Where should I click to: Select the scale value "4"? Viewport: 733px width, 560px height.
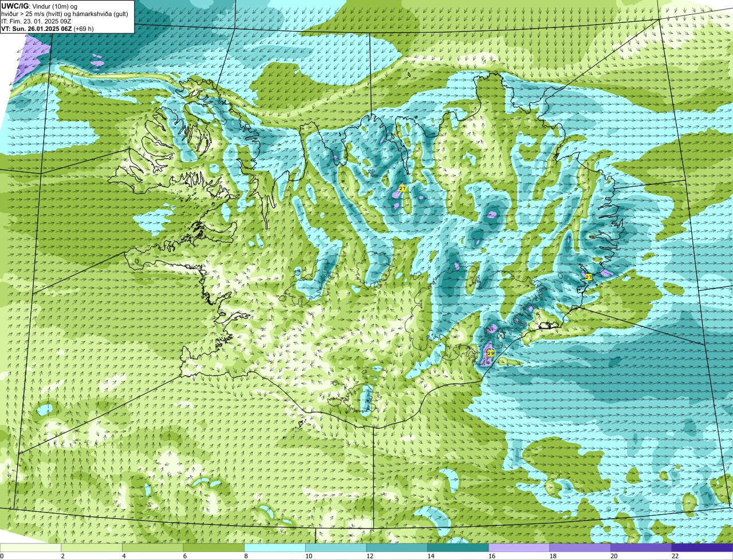click(x=124, y=556)
